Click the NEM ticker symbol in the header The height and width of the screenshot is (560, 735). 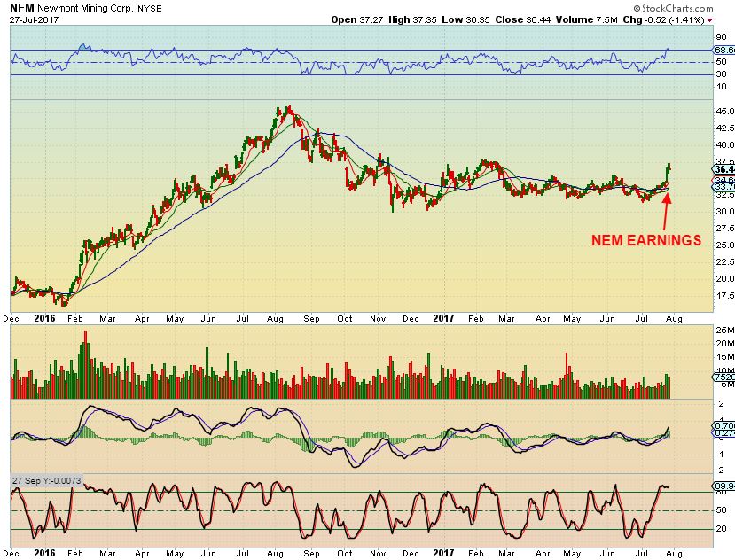(x=22, y=8)
